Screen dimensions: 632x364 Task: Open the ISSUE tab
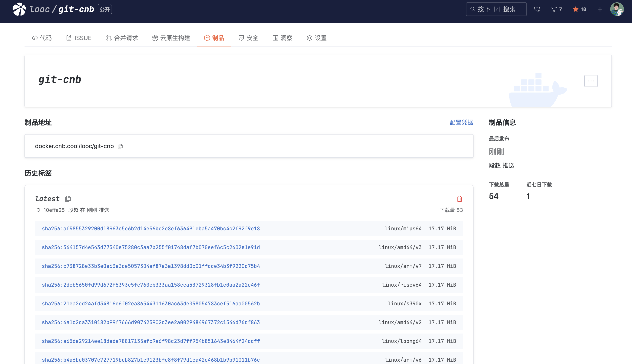click(x=79, y=38)
